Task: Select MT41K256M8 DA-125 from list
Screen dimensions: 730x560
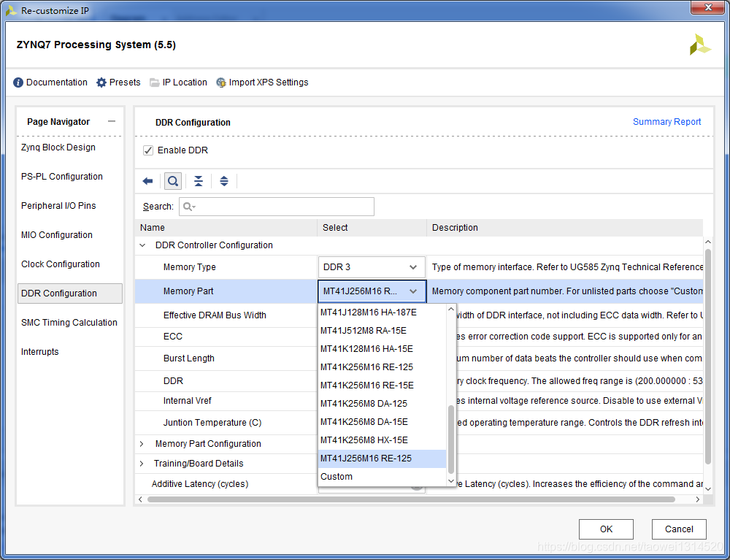Action: pos(383,404)
